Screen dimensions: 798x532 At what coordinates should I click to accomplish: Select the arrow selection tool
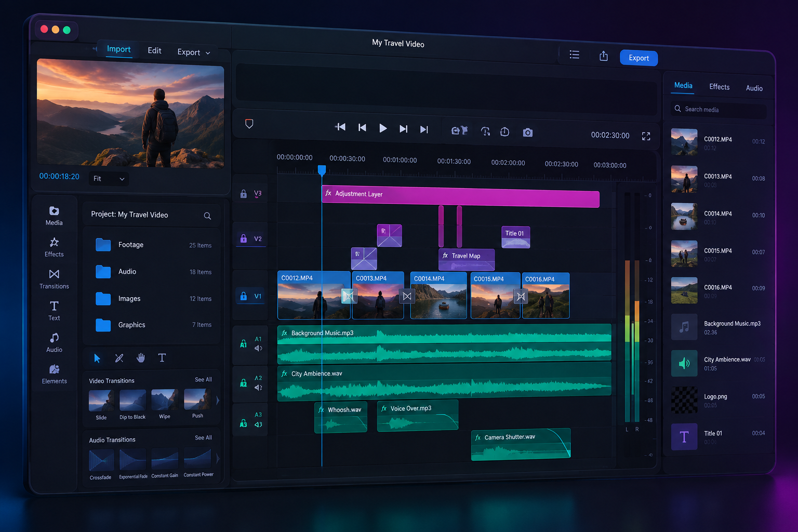tap(97, 358)
